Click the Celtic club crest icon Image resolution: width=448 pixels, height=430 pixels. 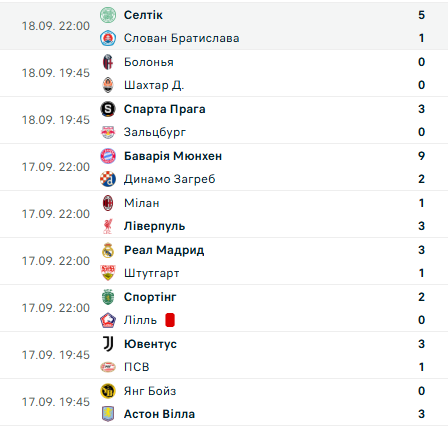click(108, 15)
